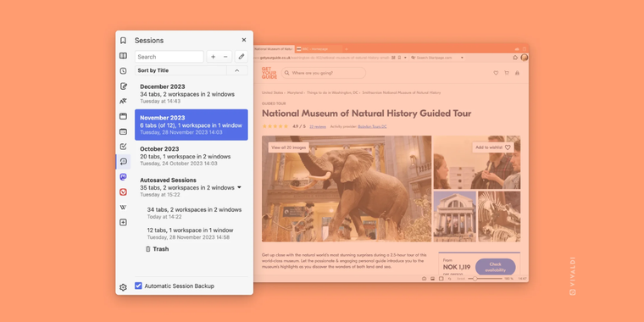The width and height of the screenshot is (644, 322).
Task: Open the Notes panel icon
Action: pyautogui.click(x=123, y=86)
